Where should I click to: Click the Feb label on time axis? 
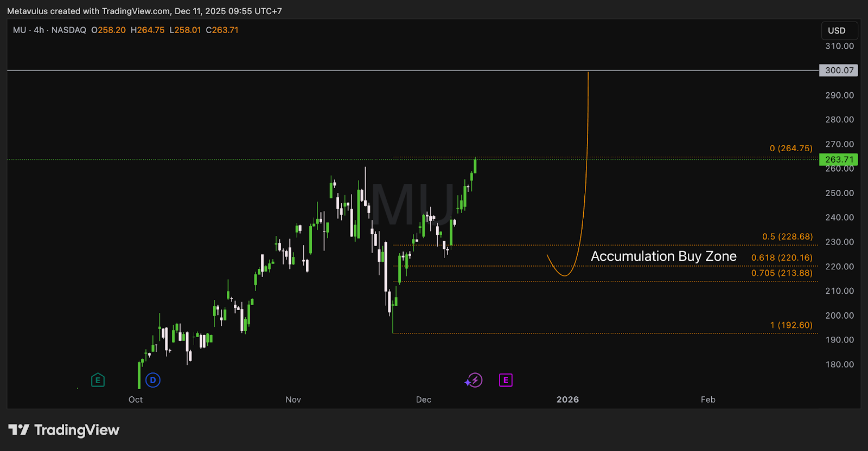[708, 400]
